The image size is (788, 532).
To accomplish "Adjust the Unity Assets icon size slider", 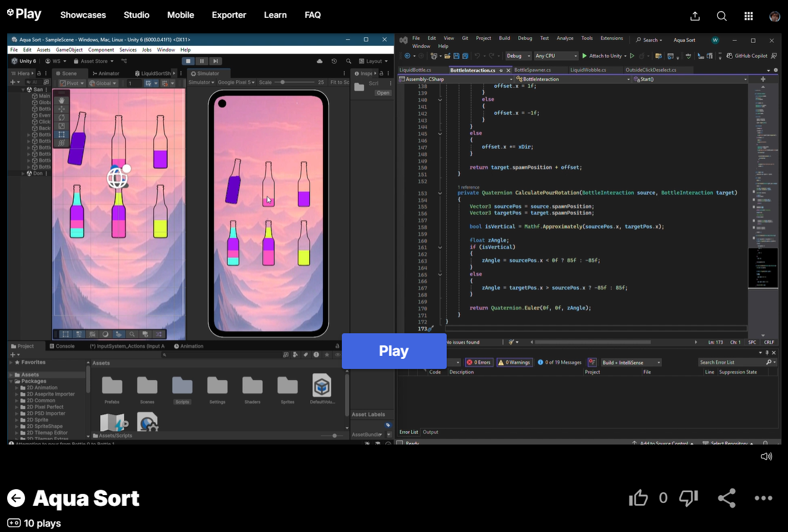I will (331, 436).
